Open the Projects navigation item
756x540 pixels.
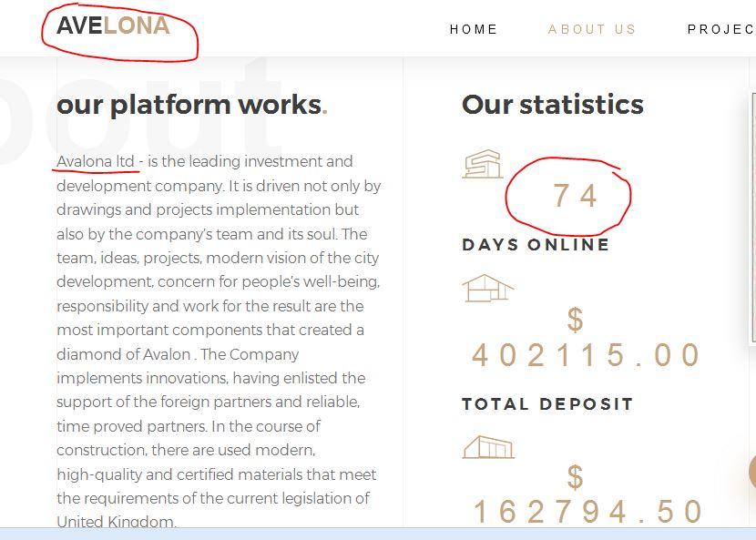(720, 29)
